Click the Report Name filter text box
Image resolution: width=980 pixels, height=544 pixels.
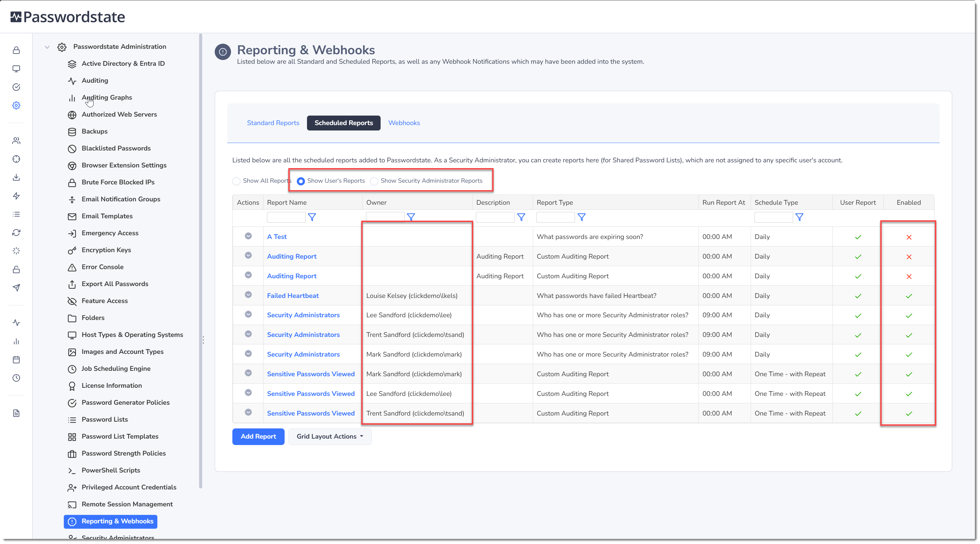(x=286, y=217)
